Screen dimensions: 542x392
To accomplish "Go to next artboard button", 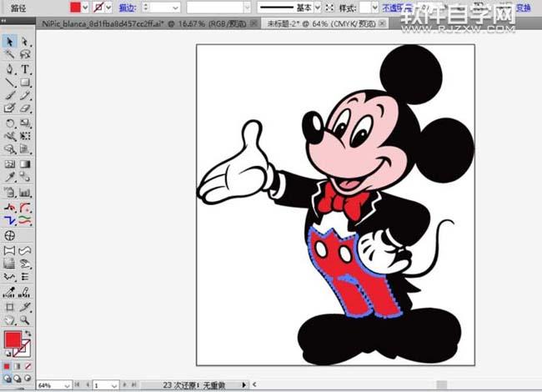I will [124, 384].
